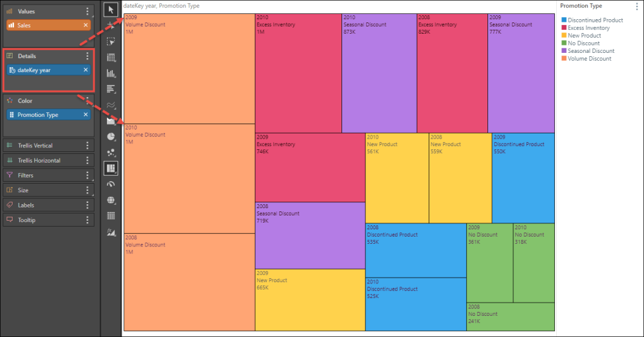Open the Values zone options menu
Screen dimensions: 644x337
pos(87,11)
